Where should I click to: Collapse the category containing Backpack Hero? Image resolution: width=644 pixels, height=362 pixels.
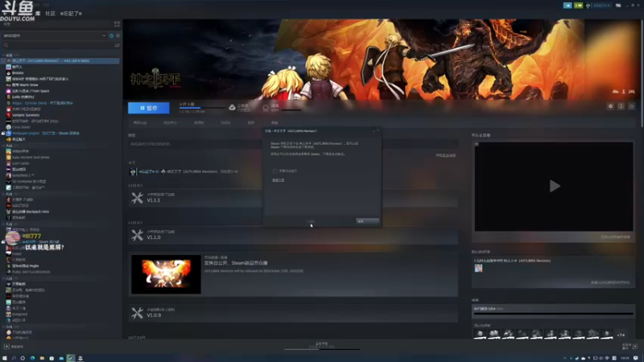tap(4, 194)
